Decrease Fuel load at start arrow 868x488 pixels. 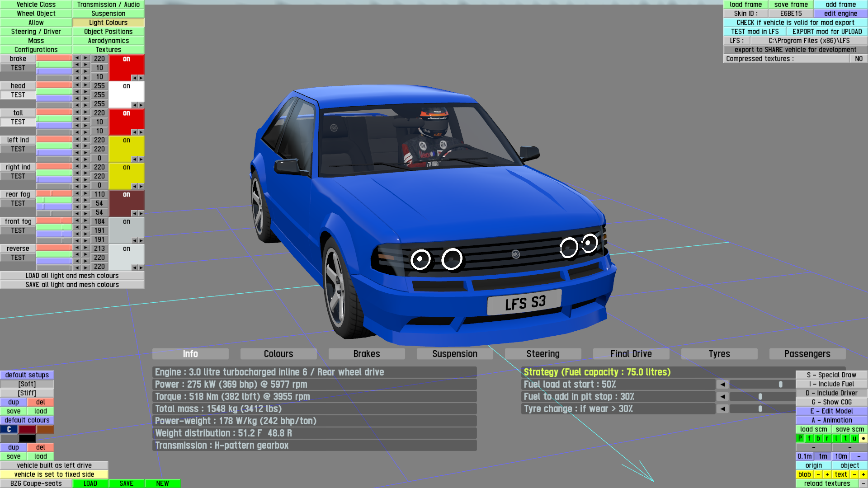pos(722,385)
